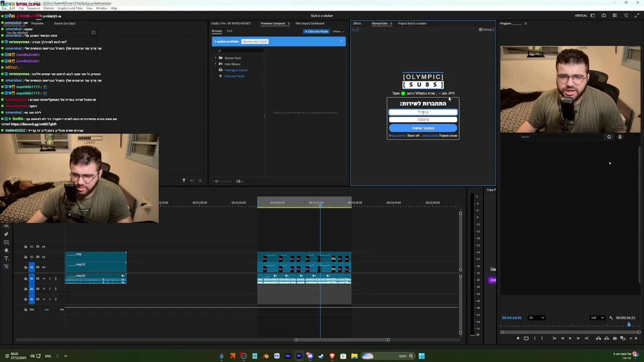
Task: Toggle A2 track targeting
Action: point(32,289)
